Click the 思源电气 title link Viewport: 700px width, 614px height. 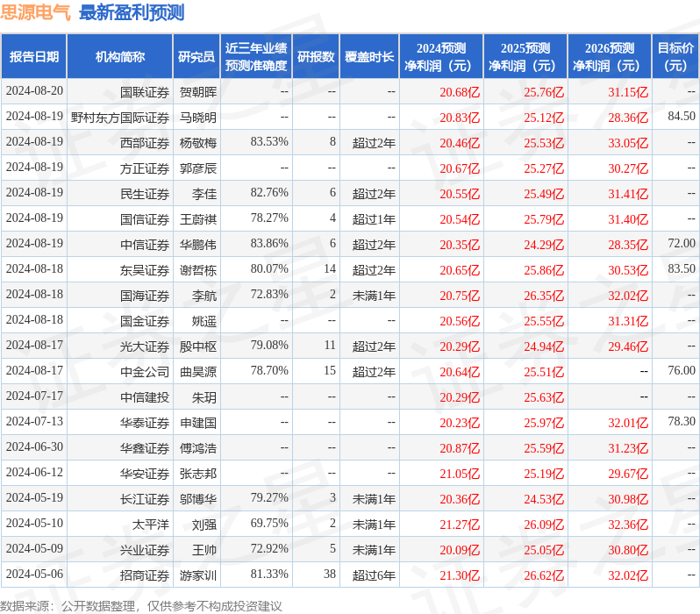[36, 12]
